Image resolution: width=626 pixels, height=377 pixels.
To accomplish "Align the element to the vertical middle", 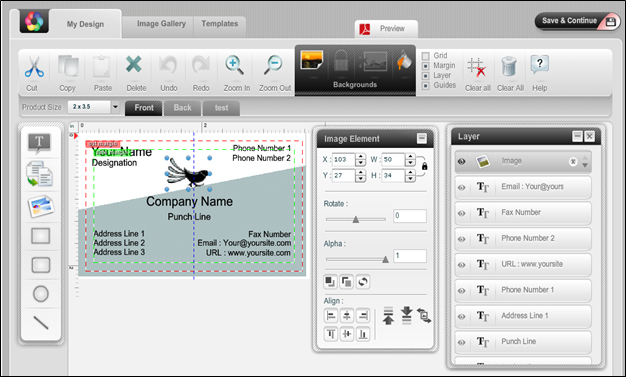I will tap(347, 333).
